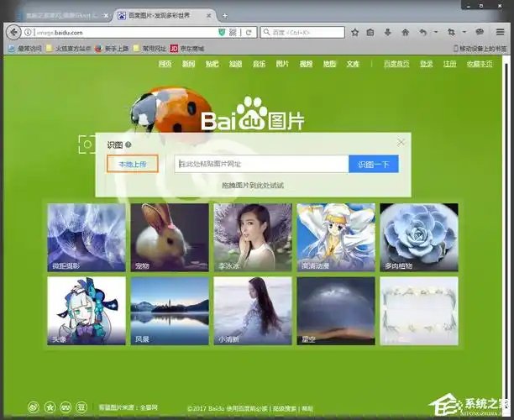Open a new browser tab with plus icon
Viewport: 514px width, 420px height.
(x=223, y=15)
